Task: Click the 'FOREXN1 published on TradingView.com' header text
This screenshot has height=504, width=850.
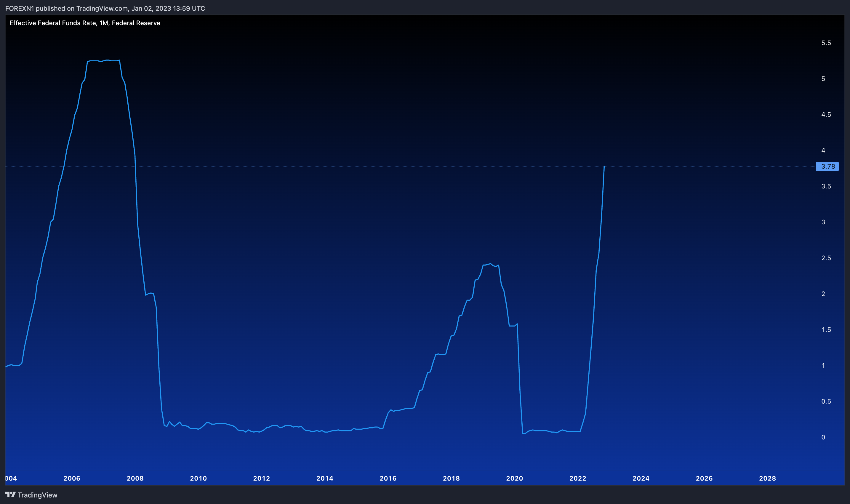Action: 67,8
